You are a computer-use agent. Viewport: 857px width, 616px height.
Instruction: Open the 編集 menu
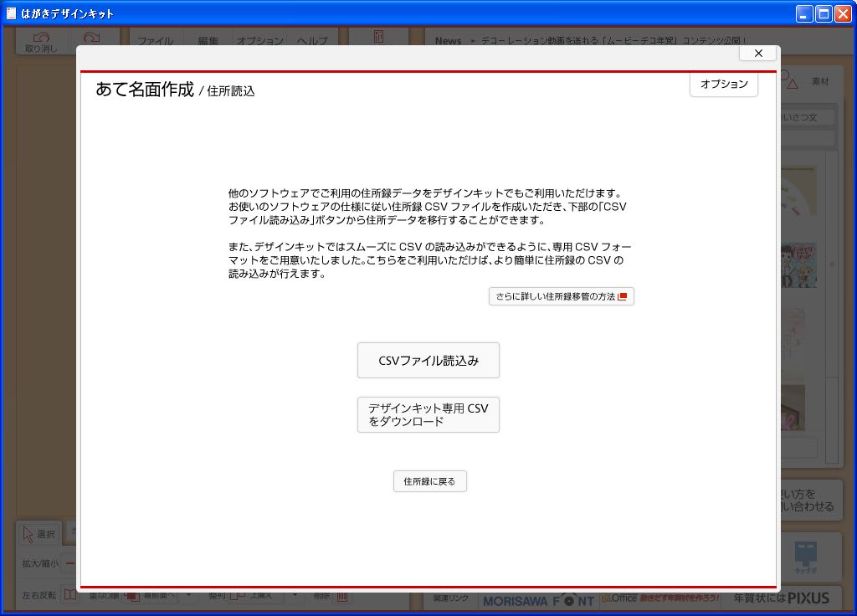coord(208,41)
